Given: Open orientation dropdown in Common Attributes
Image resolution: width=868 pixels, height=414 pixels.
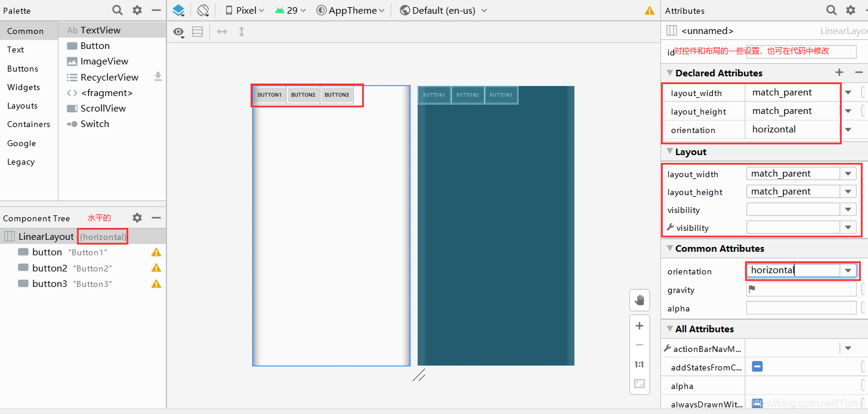Looking at the screenshot, I should pyautogui.click(x=848, y=271).
